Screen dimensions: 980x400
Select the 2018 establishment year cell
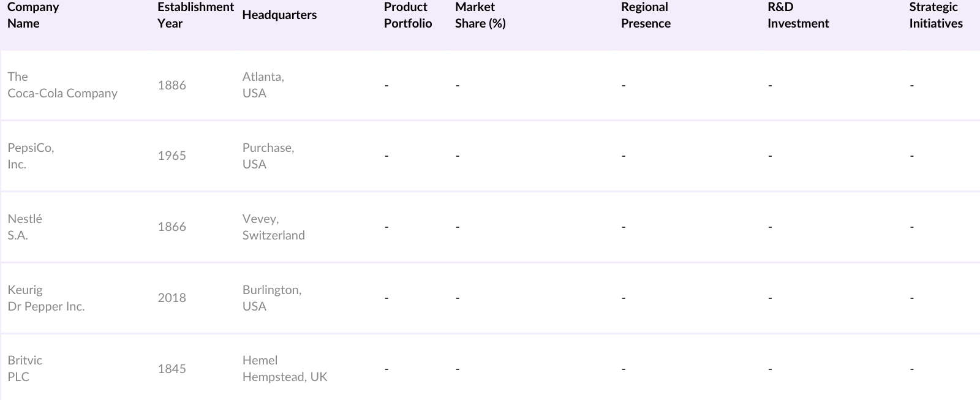(171, 298)
